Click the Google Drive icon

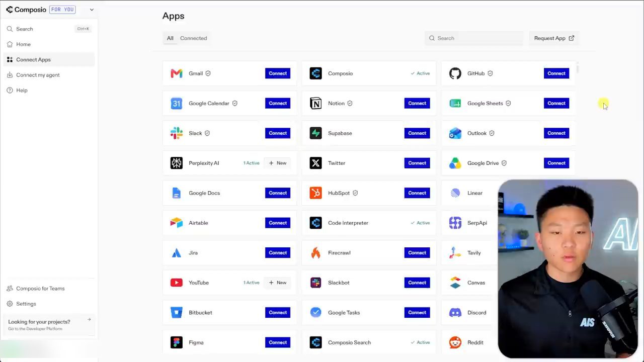pyautogui.click(x=455, y=163)
